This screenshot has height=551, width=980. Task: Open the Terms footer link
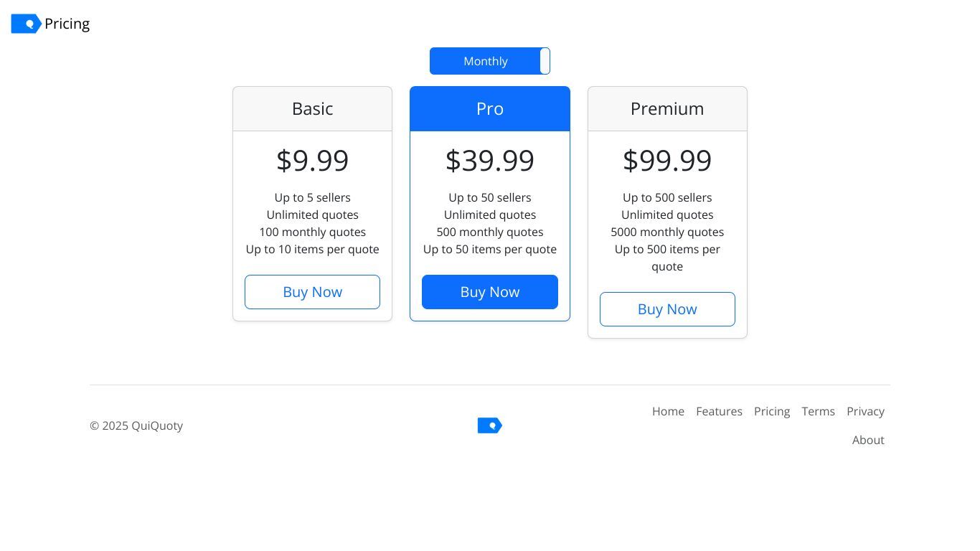click(818, 411)
